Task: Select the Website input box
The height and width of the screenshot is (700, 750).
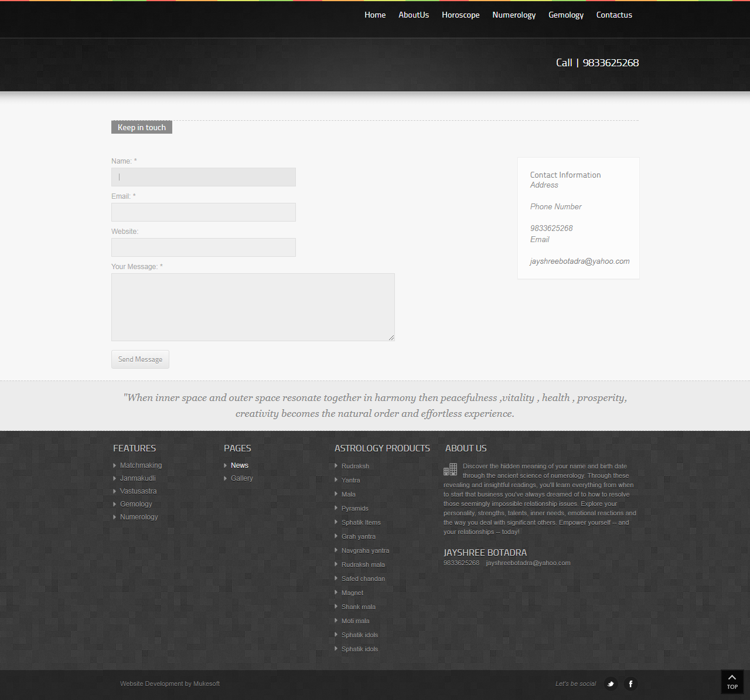Action: pos(203,247)
